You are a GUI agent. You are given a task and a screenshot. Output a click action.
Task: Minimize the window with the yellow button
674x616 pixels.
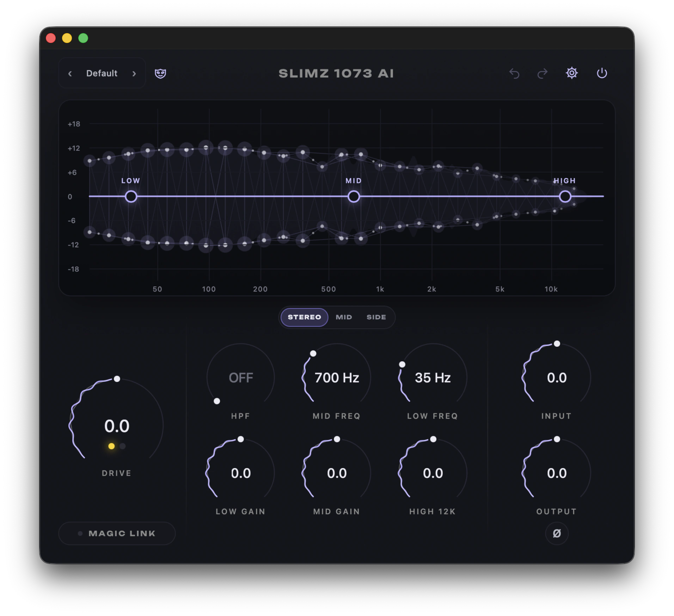pyautogui.click(x=67, y=38)
